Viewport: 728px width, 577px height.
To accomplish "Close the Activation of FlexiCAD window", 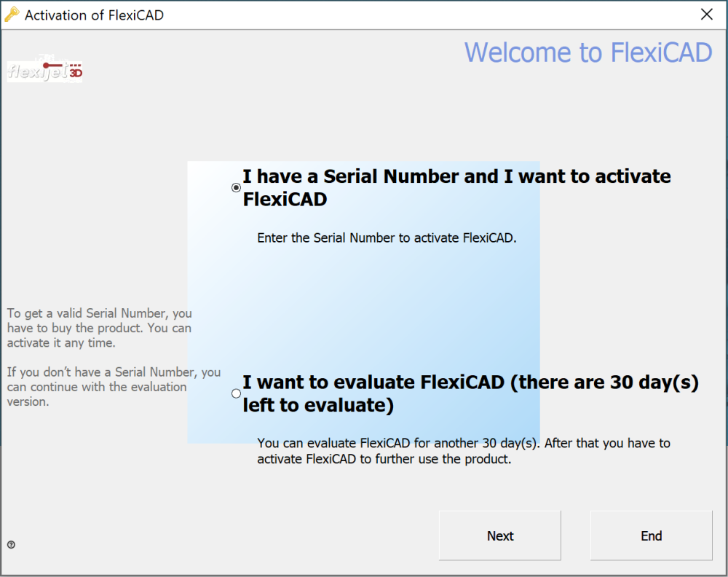I will [706, 13].
